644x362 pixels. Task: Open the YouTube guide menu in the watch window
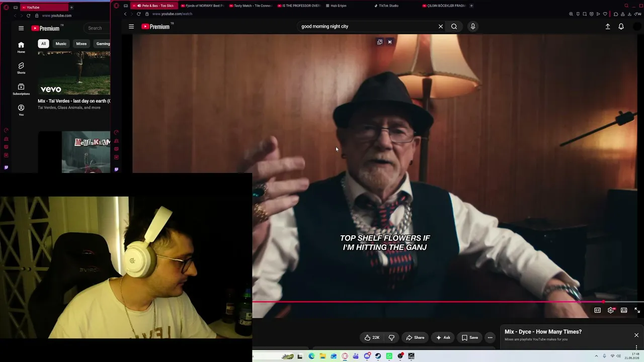click(x=131, y=27)
